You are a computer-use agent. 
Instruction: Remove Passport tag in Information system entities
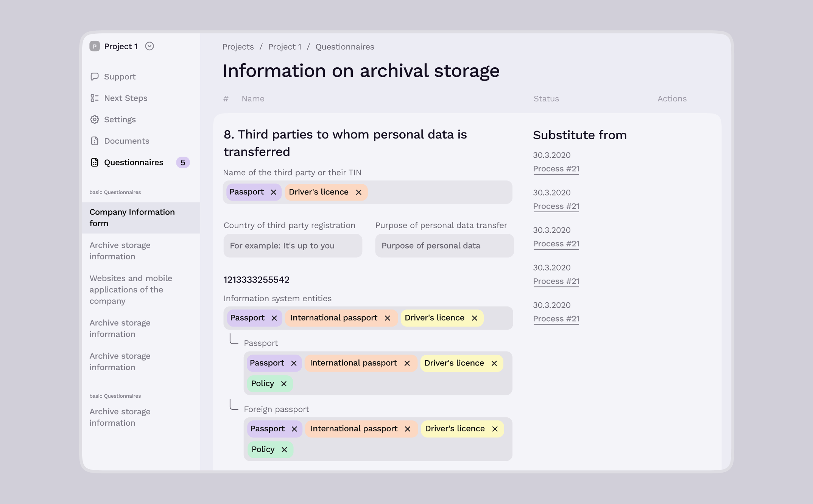(x=274, y=318)
